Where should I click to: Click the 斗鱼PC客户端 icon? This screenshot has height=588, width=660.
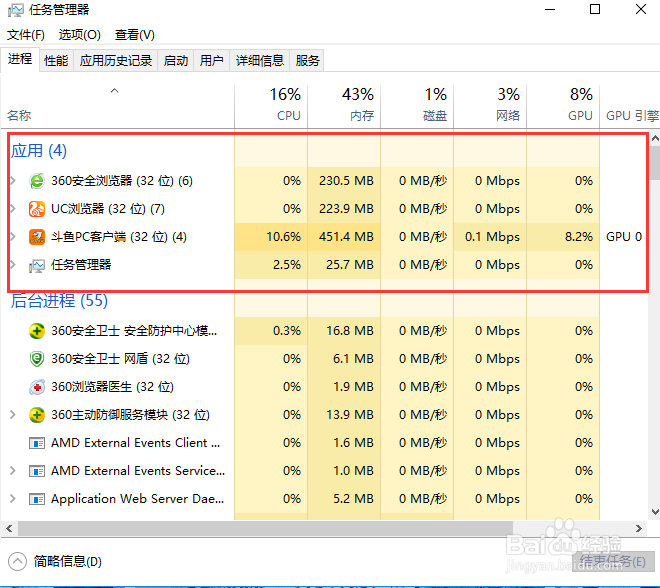point(37,237)
